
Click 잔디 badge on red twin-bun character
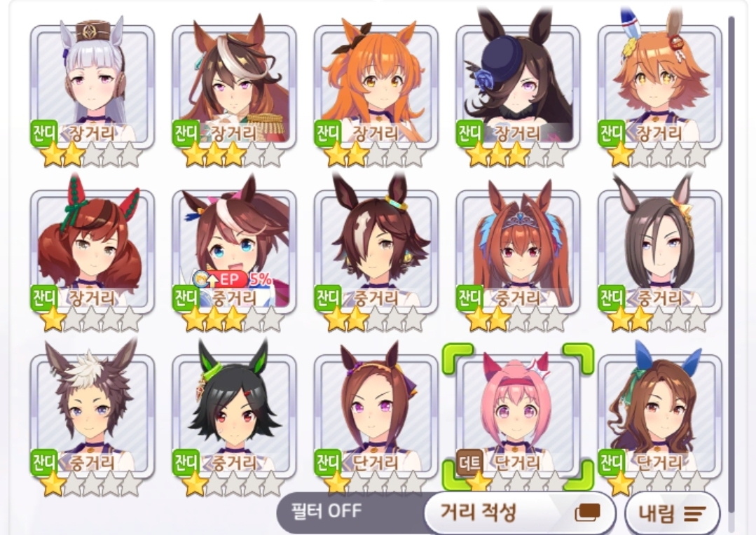pyautogui.click(x=44, y=298)
